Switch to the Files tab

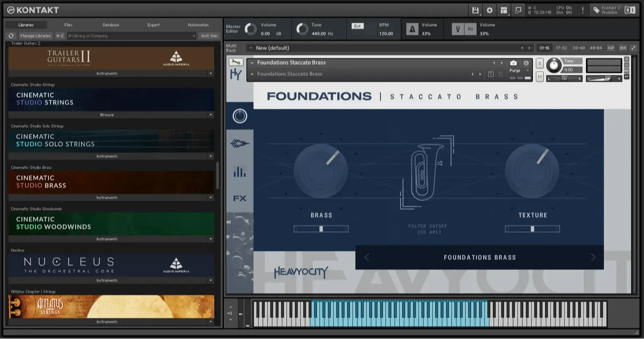(x=68, y=25)
